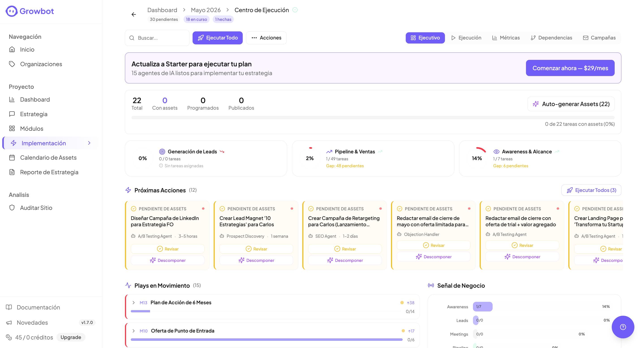This screenshot has height=348, width=644.
Task: Click the sparkle icon on Auto-generar Assets
Action: click(x=535, y=104)
